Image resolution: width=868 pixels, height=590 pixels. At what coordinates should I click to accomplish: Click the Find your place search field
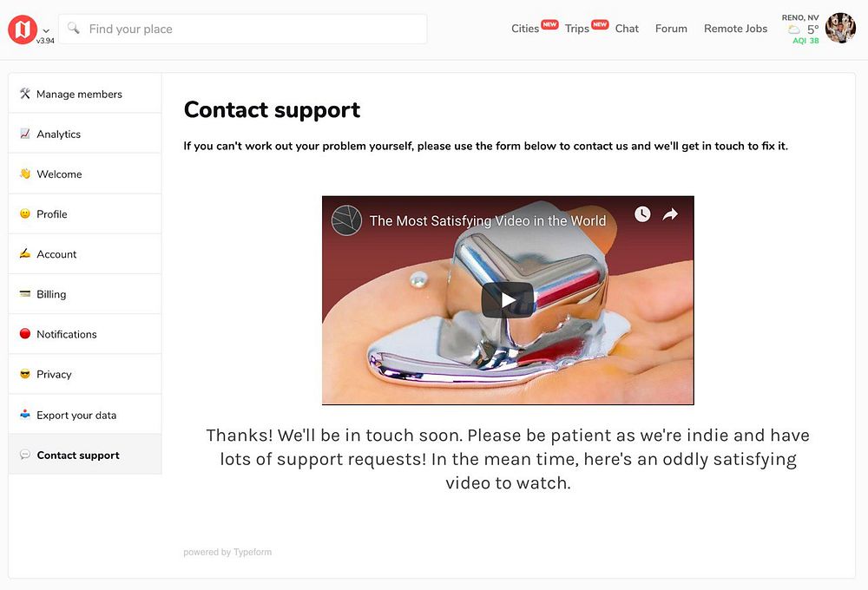coord(242,29)
